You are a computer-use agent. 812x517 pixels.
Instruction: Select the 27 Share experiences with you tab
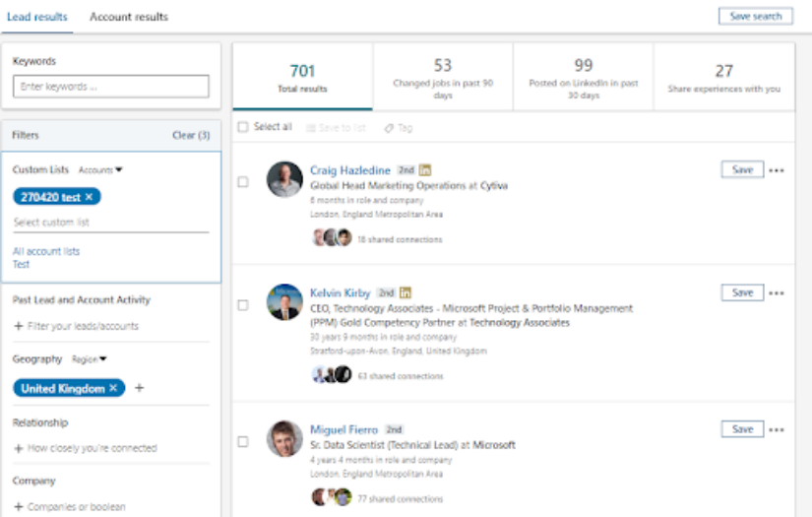coord(724,77)
